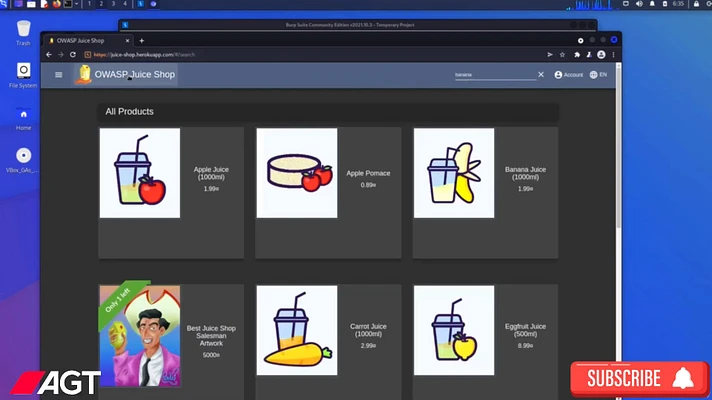
Task: Click the browser back arrow
Action: coord(49,54)
